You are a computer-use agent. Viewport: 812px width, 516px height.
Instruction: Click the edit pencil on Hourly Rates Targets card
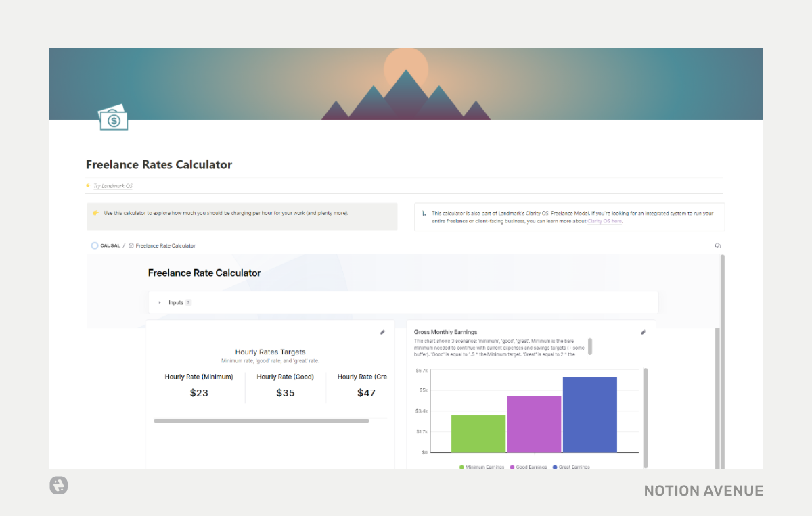(382, 332)
